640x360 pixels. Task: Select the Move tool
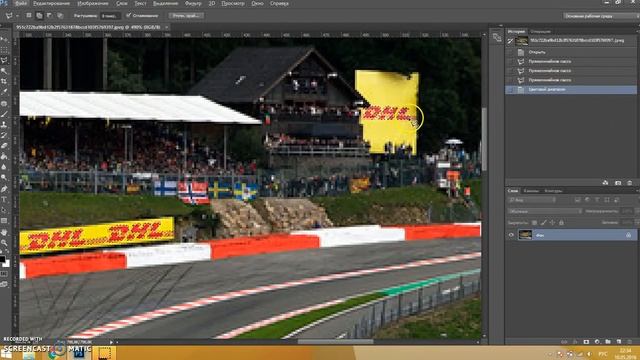4,40
